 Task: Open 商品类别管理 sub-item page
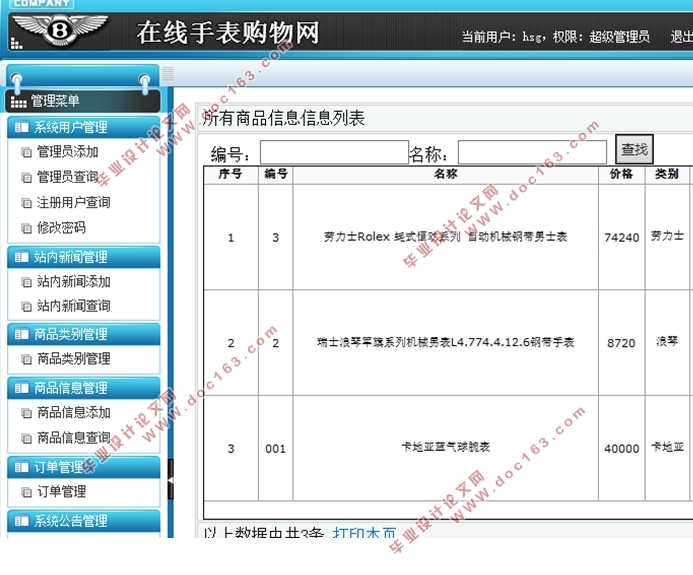[x=73, y=358]
